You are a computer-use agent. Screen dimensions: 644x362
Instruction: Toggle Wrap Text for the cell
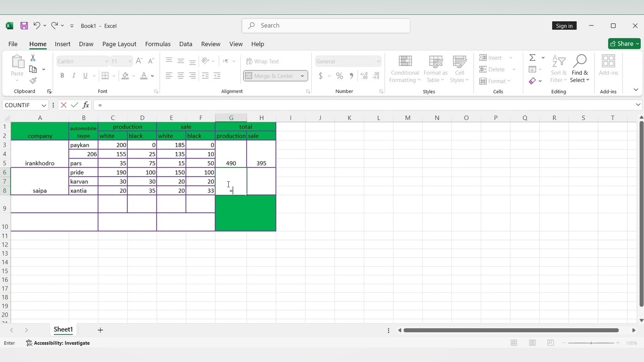[x=262, y=61]
